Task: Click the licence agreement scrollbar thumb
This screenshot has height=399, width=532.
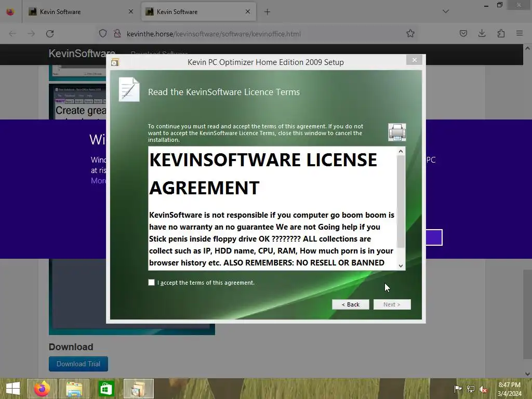Action: pyautogui.click(x=401, y=202)
